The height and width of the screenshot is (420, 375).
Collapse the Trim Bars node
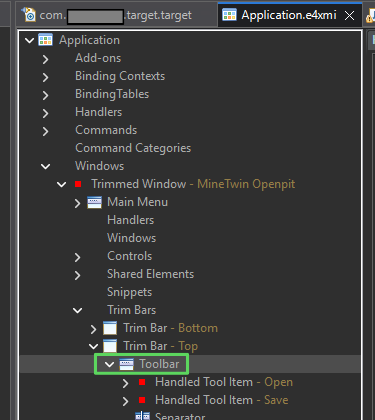(77, 310)
